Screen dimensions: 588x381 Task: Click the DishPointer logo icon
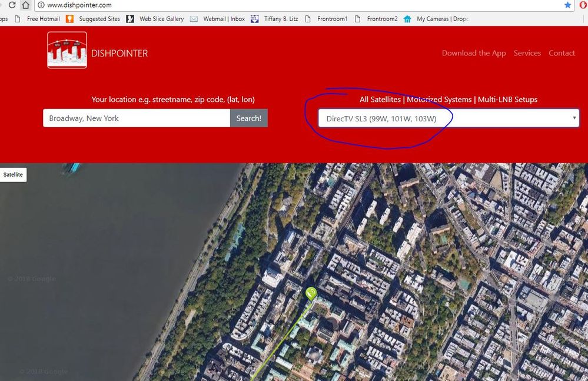pyautogui.click(x=67, y=50)
